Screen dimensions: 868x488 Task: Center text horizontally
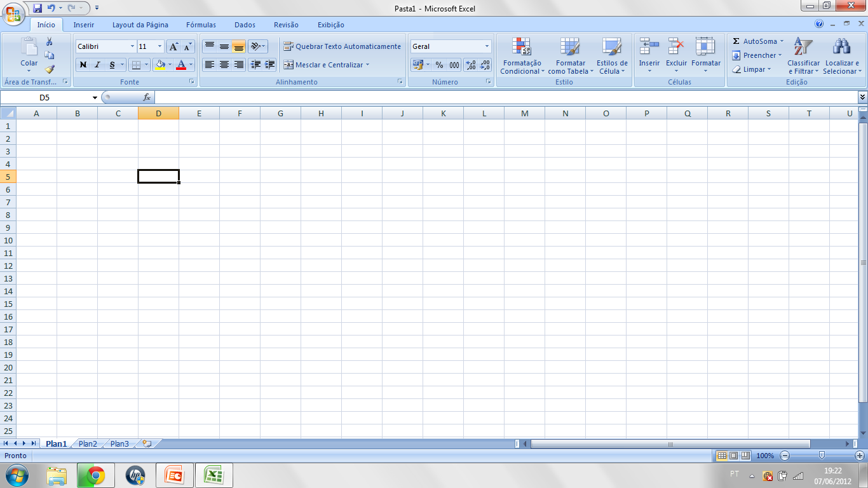(224, 65)
